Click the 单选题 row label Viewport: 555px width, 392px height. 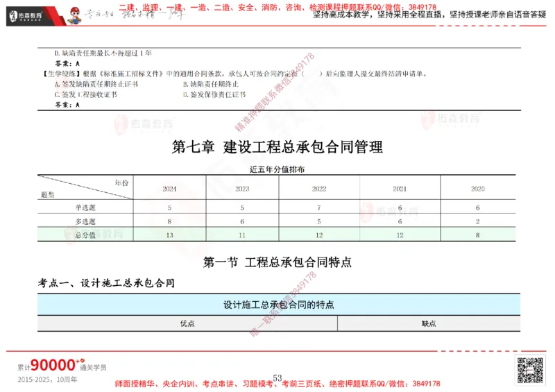85,207
